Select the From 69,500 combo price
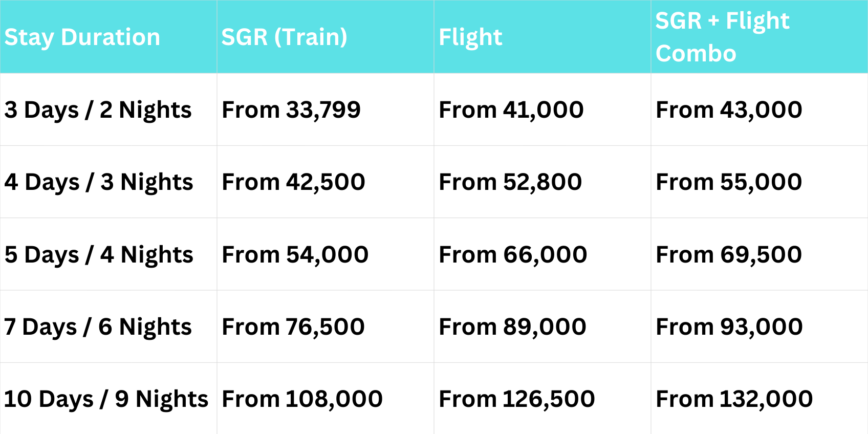Image resolution: width=868 pixels, height=434 pixels. coord(729,255)
